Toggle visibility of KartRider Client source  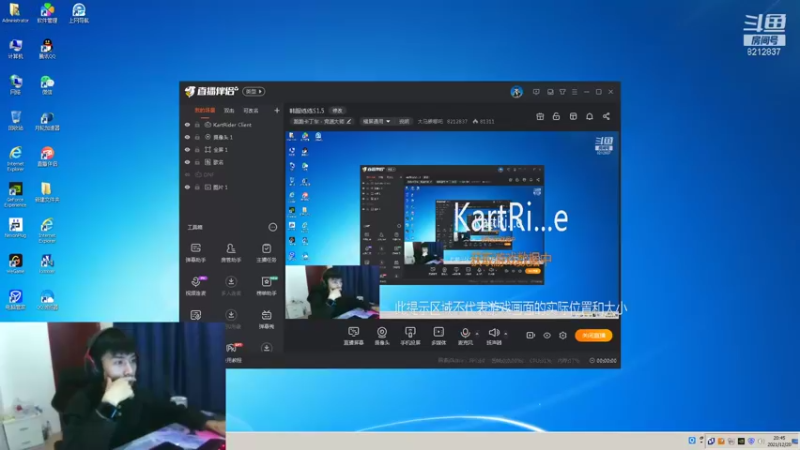pyautogui.click(x=187, y=124)
